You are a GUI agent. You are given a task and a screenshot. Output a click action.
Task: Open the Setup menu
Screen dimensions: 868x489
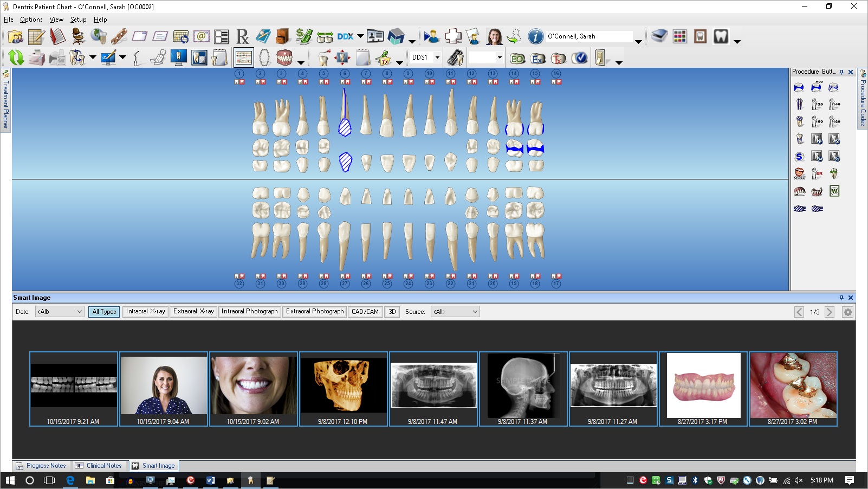coord(78,19)
